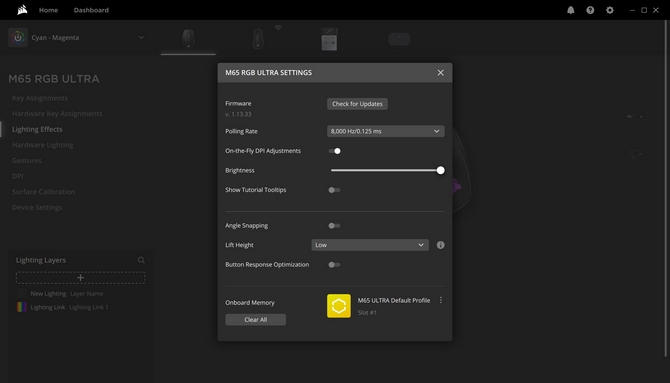Image resolution: width=670 pixels, height=383 pixels.
Task: Click the Cyan - Magenta profile icon
Action: click(18, 38)
